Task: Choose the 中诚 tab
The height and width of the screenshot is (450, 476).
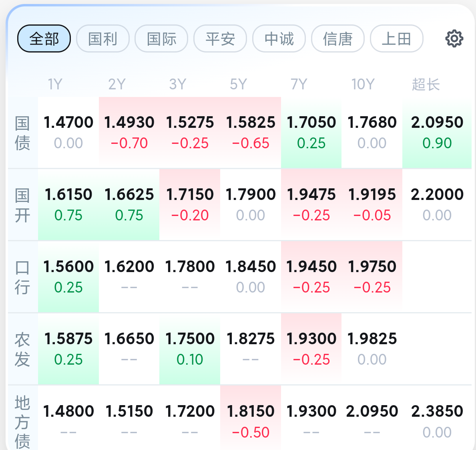Action: point(279,39)
